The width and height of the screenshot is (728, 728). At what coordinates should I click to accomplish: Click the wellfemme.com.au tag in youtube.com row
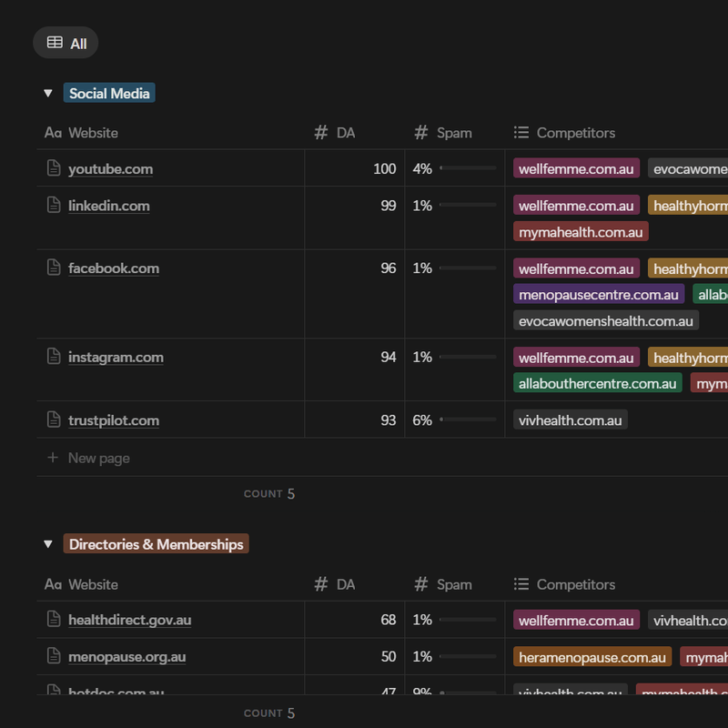(576, 169)
